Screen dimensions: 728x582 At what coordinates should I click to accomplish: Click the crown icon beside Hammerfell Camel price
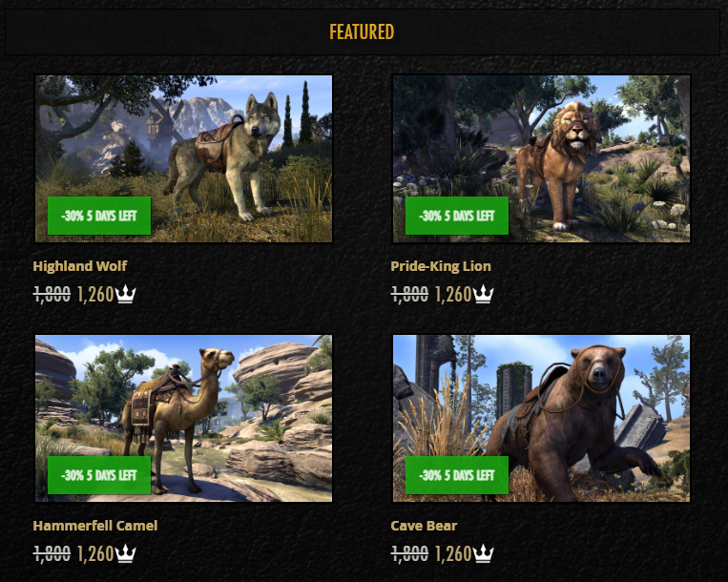click(x=125, y=553)
